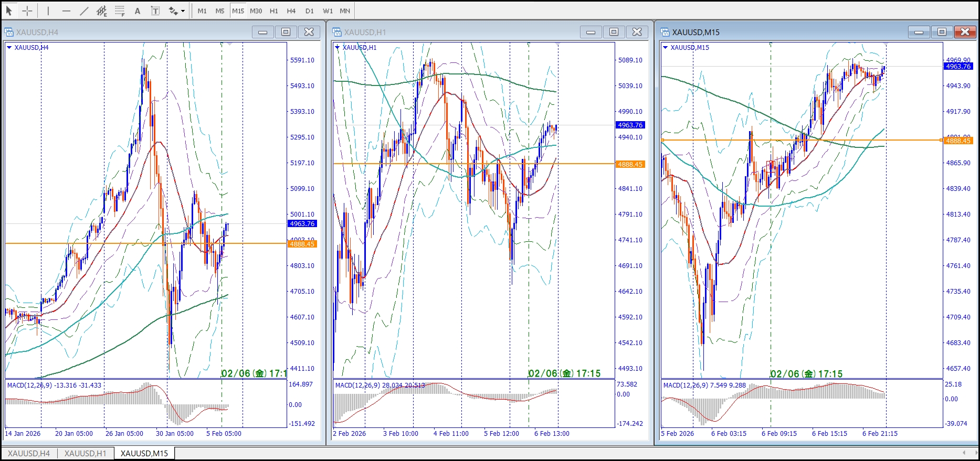The width and height of the screenshot is (980, 461).
Task: Switch timeframe to H1
Action: 273,10
